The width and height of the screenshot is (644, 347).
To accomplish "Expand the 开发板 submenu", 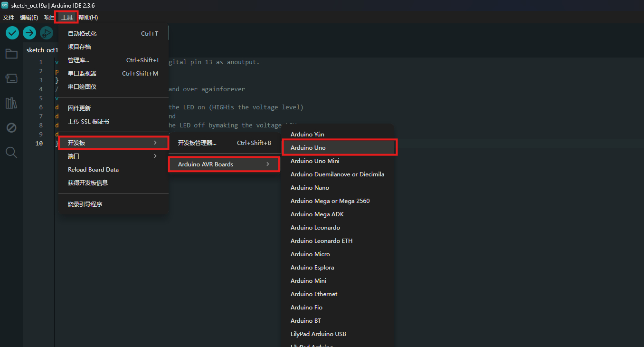I will coord(113,143).
